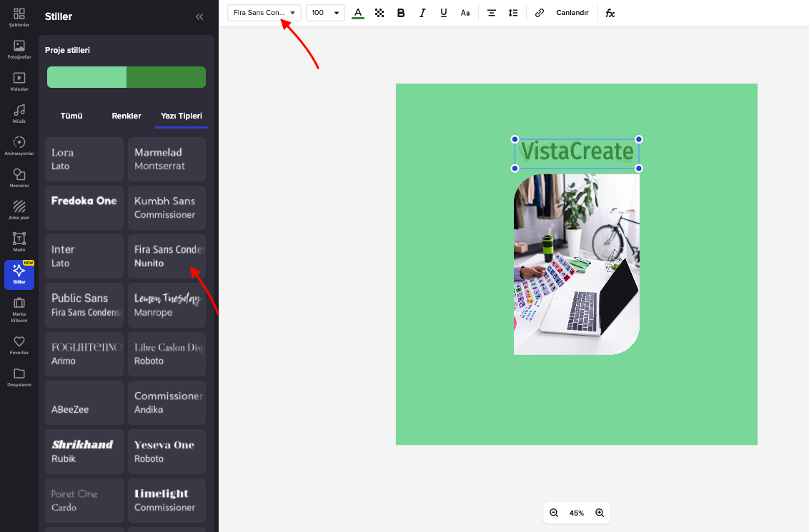
Task: Collapse the Stiller panel with double chevron
Action: pyautogui.click(x=199, y=17)
